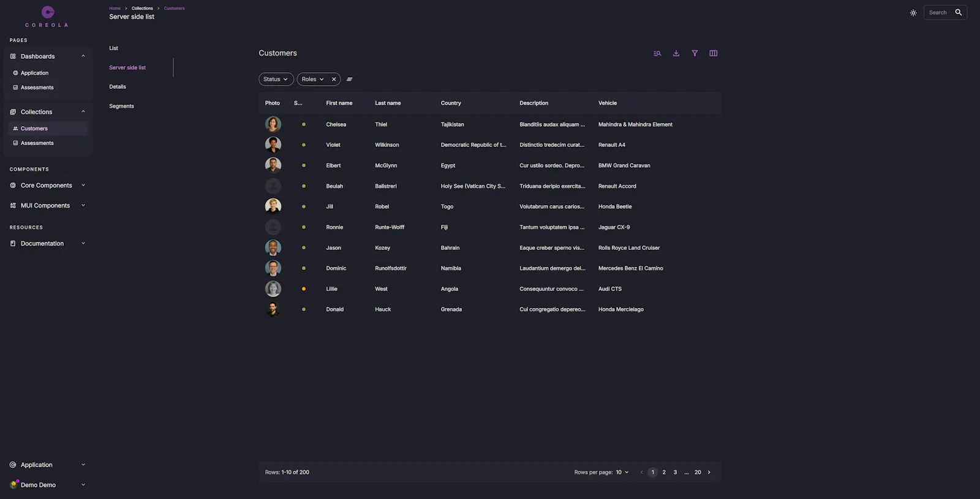
Task: Toggle the light/dark theme sun icon
Action: 913,13
